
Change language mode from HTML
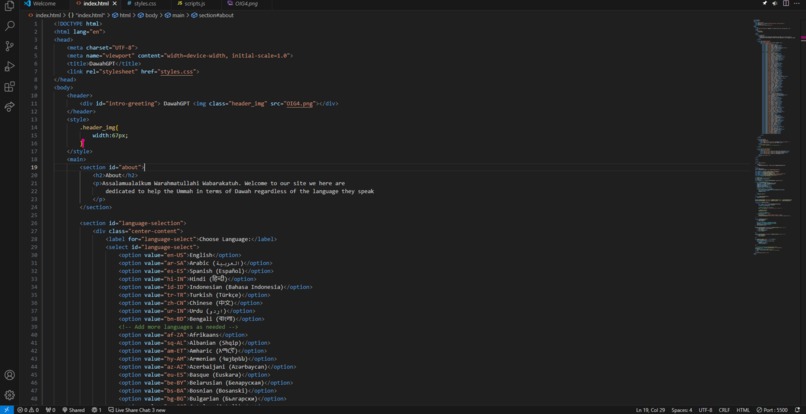(743, 410)
